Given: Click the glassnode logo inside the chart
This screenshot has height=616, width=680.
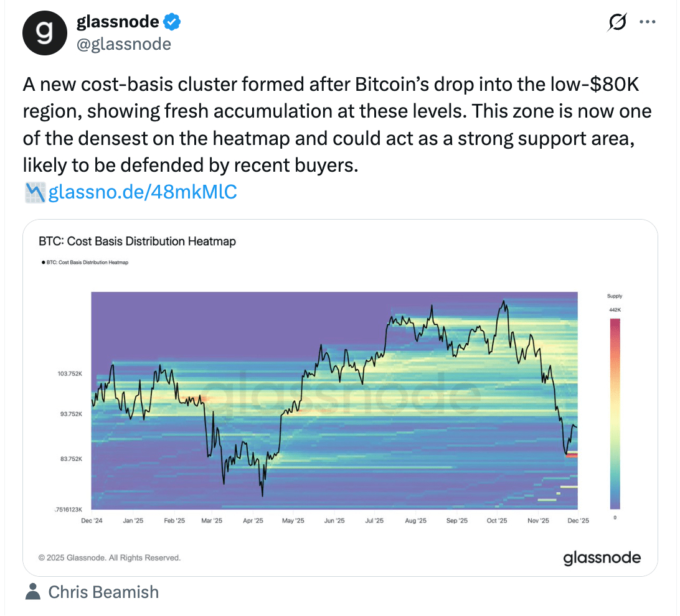Looking at the screenshot, I should (602, 558).
